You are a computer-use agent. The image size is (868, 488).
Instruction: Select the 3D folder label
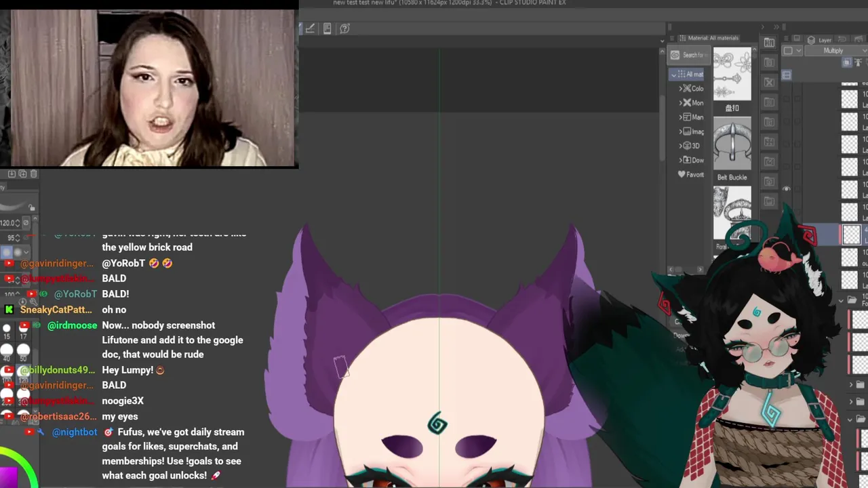point(695,146)
